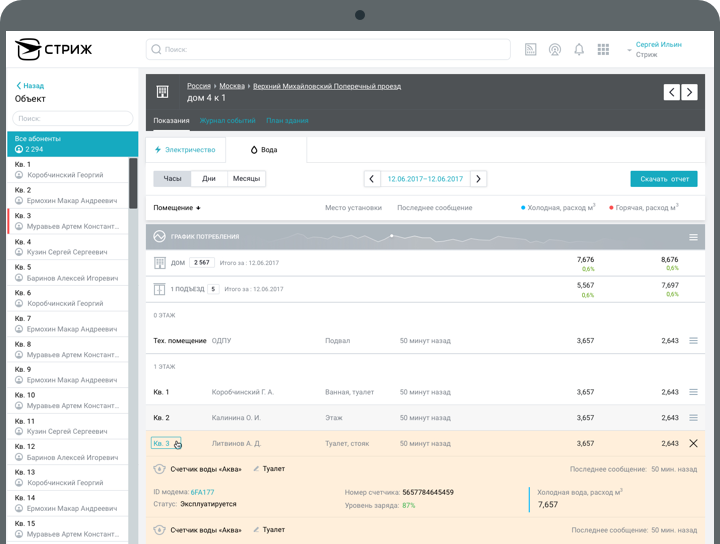Click the Все абоненты user count icon

pos(19,149)
